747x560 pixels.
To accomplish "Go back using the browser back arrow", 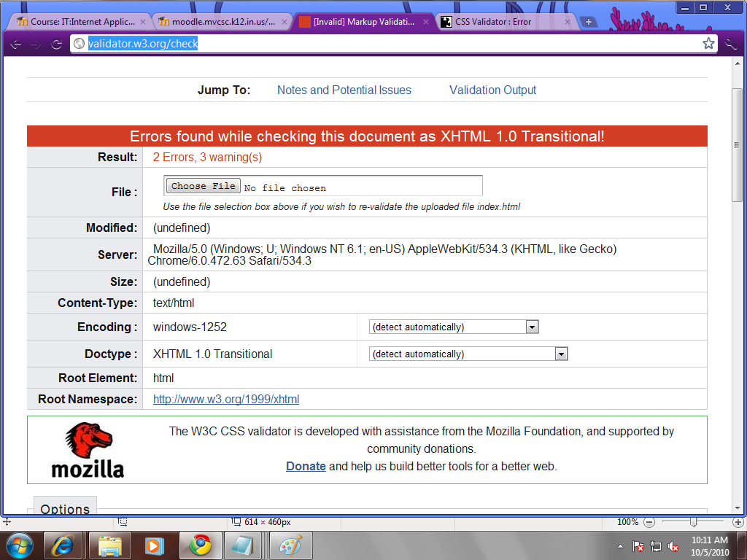I will coord(15,44).
